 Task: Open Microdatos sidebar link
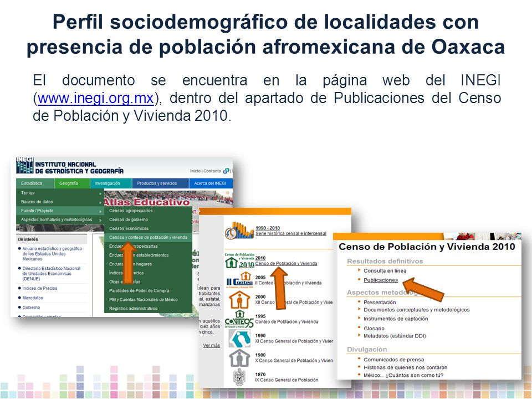click(33, 298)
